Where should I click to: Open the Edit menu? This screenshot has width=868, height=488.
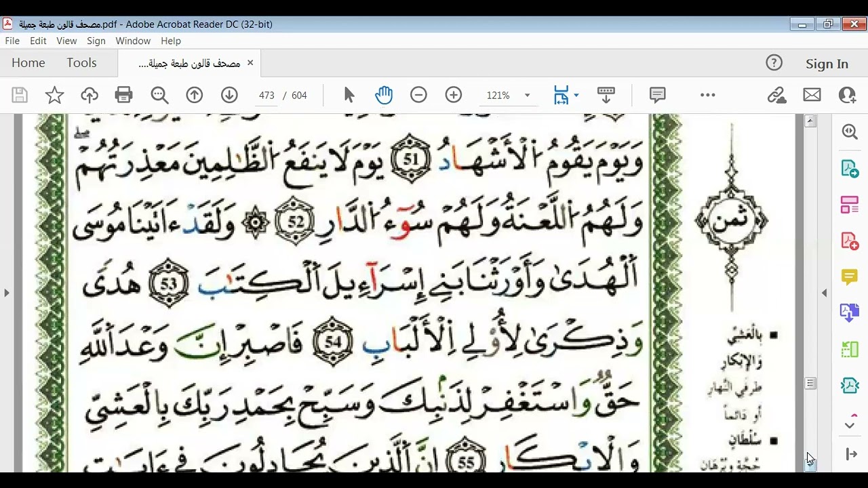coord(38,41)
